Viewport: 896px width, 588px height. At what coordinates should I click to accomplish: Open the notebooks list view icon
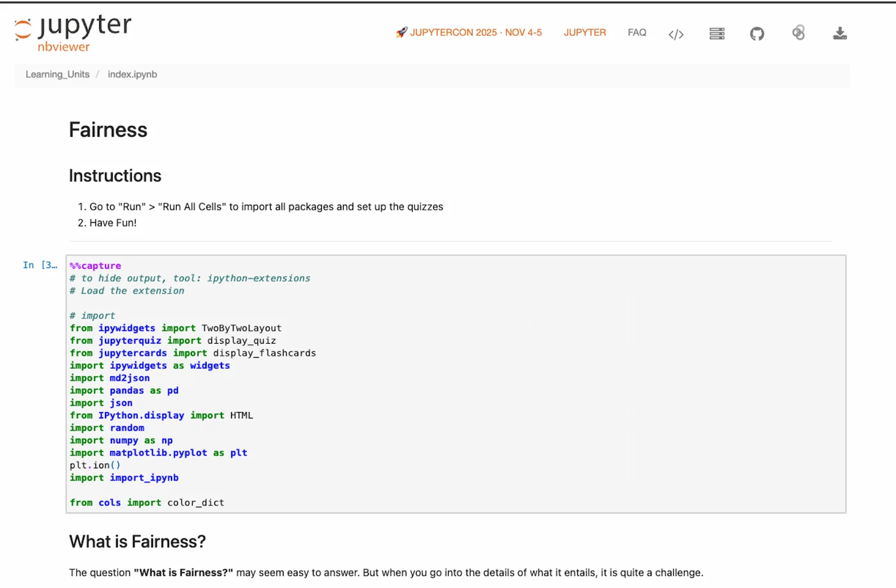coord(717,33)
